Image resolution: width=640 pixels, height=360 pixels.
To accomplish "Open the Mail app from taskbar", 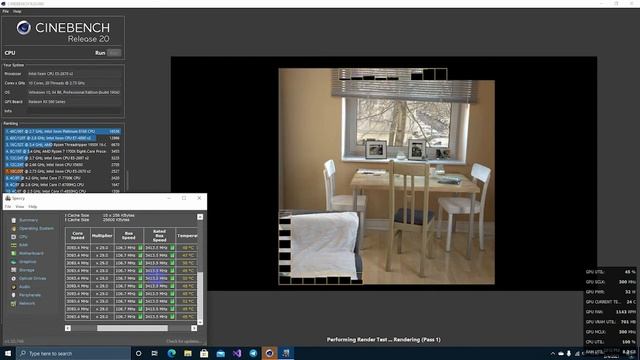I will click(x=220, y=353).
